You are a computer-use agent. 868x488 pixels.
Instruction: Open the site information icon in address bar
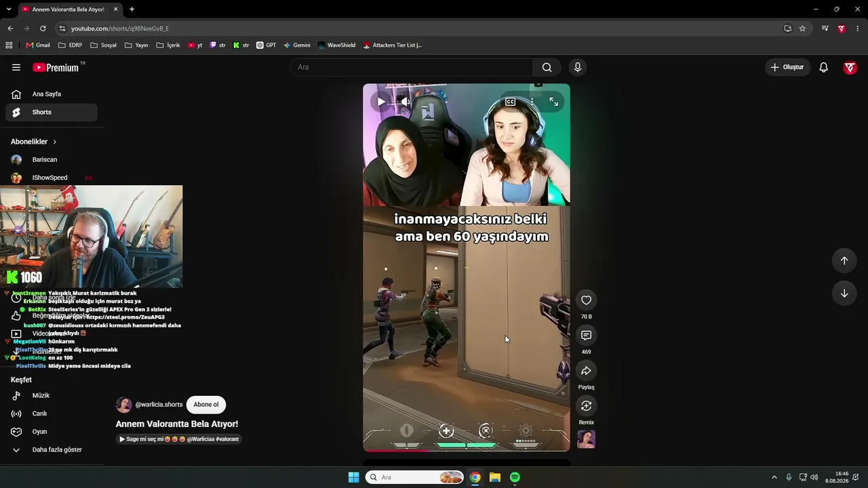coord(62,28)
